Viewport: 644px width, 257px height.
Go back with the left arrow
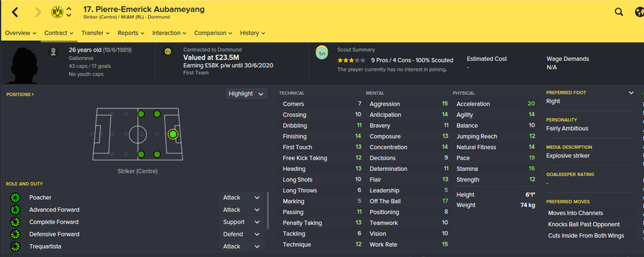coord(15,13)
